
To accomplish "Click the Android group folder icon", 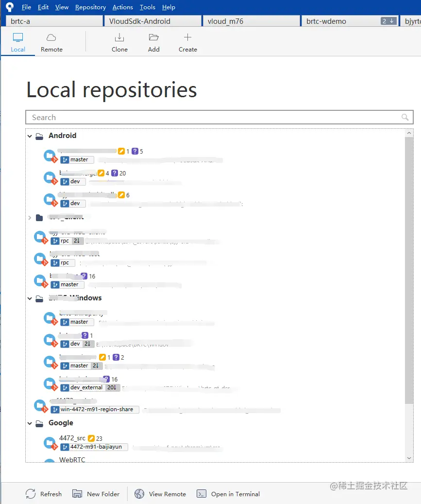I will coord(39,137).
